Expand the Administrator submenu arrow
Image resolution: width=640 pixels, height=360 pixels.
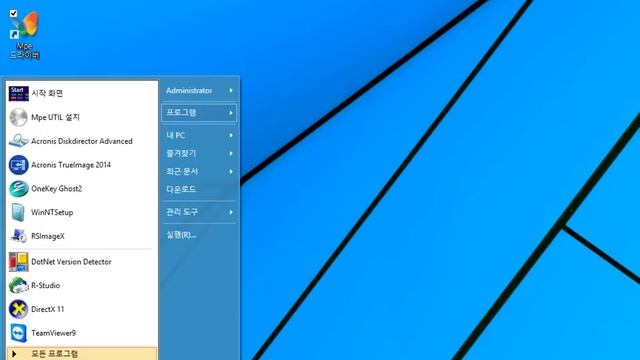(x=231, y=91)
